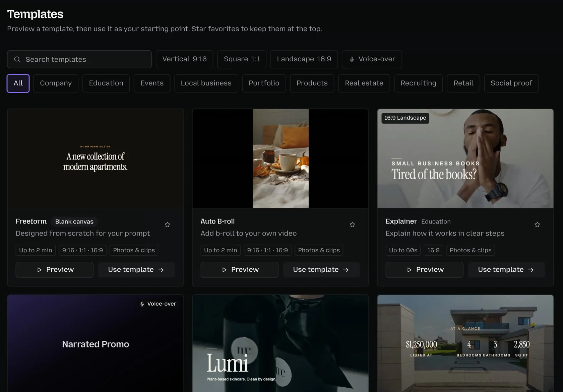The width and height of the screenshot is (563, 392).
Task: Select the All category tab
Action: (18, 83)
